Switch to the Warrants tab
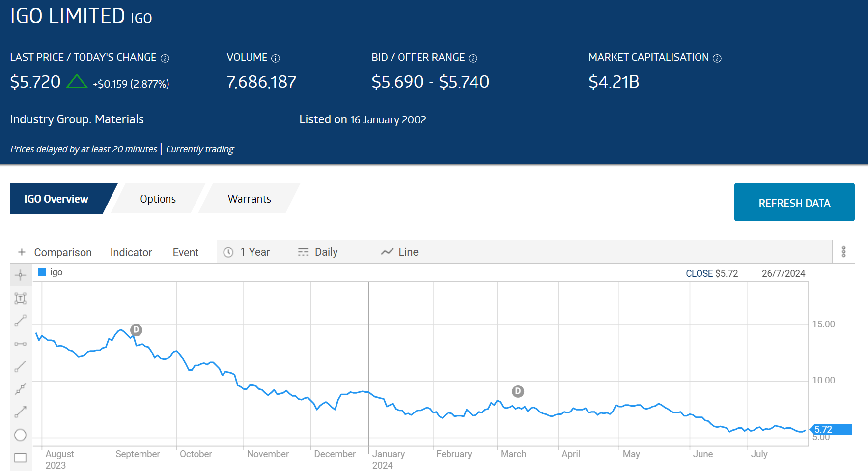Viewport: 868px width, 471px height. pyautogui.click(x=249, y=199)
